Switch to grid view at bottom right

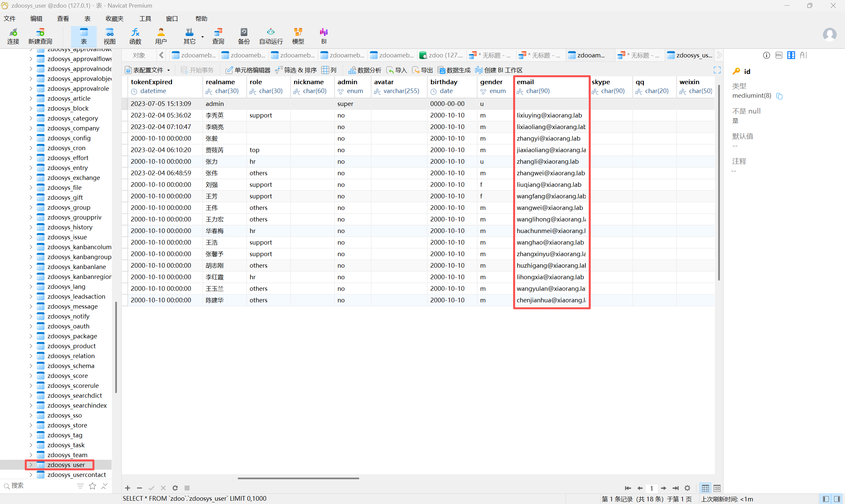pyautogui.click(x=705, y=488)
